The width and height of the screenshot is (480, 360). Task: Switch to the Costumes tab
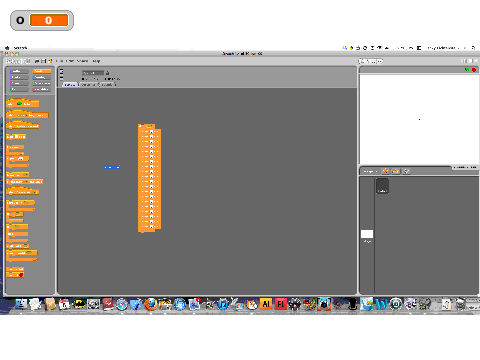coord(89,85)
